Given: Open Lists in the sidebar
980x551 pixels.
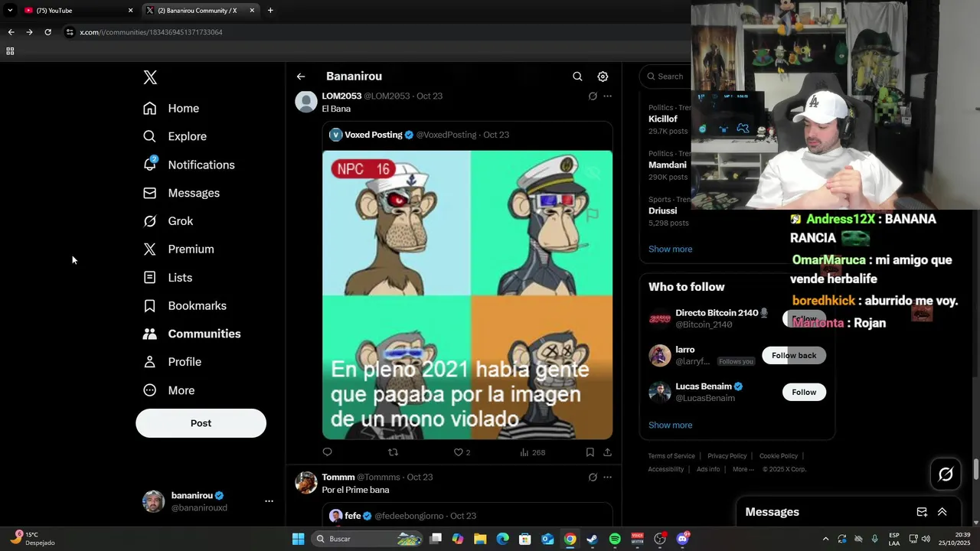Looking at the screenshot, I should coord(168,278).
